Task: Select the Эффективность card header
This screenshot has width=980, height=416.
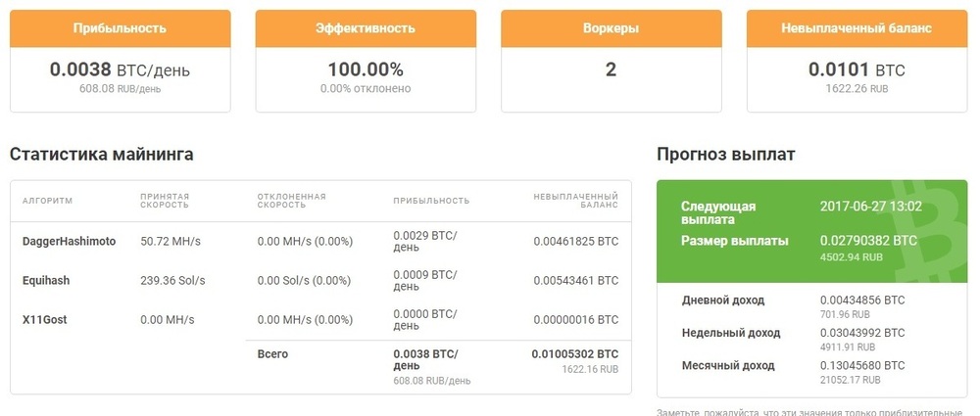Action: (366, 28)
